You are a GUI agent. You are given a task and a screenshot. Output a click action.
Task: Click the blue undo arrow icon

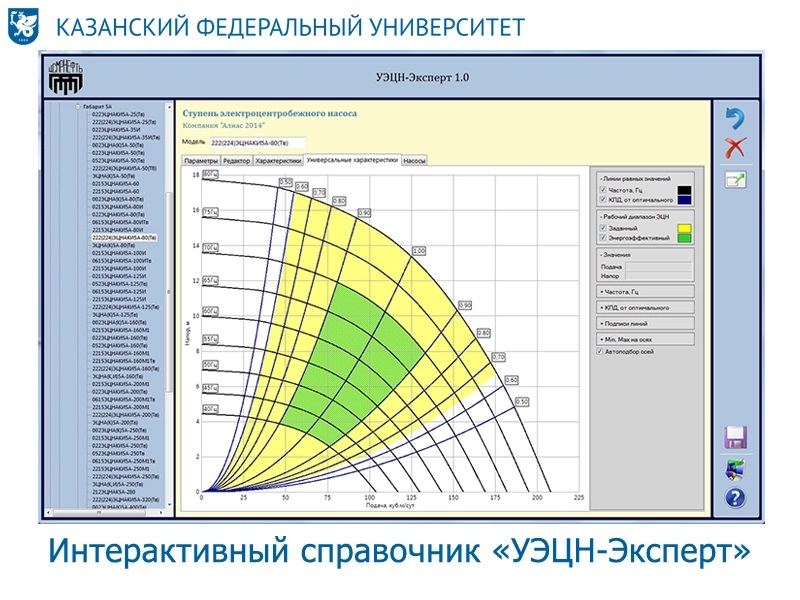pyautogui.click(x=735, y=118)
